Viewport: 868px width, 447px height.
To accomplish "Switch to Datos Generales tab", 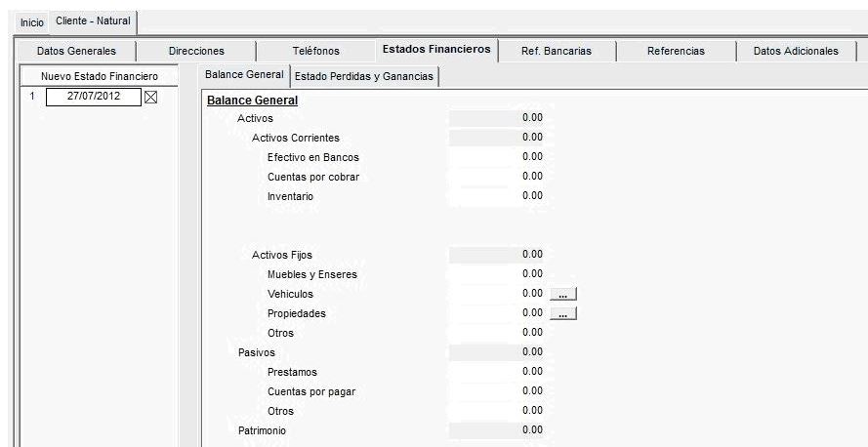I will [76, 51].
